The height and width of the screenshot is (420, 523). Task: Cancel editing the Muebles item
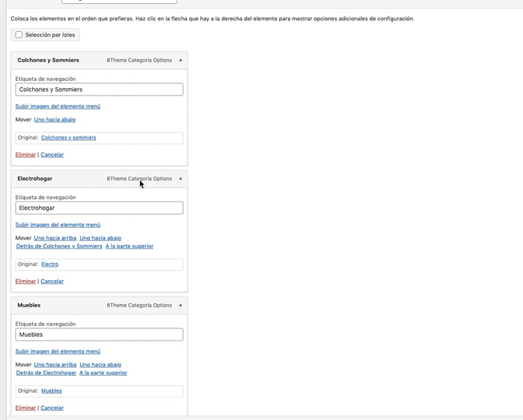point(52,408)
